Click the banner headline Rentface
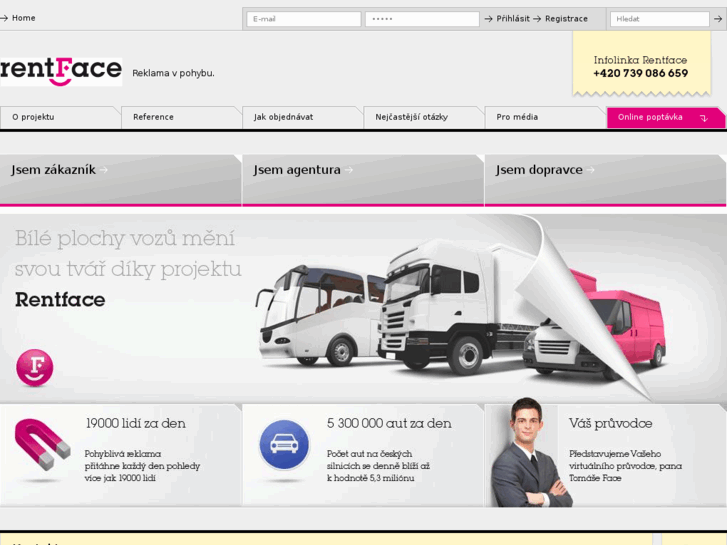The image size is (727, 545). pyautogui.click(x=60, y=300)
